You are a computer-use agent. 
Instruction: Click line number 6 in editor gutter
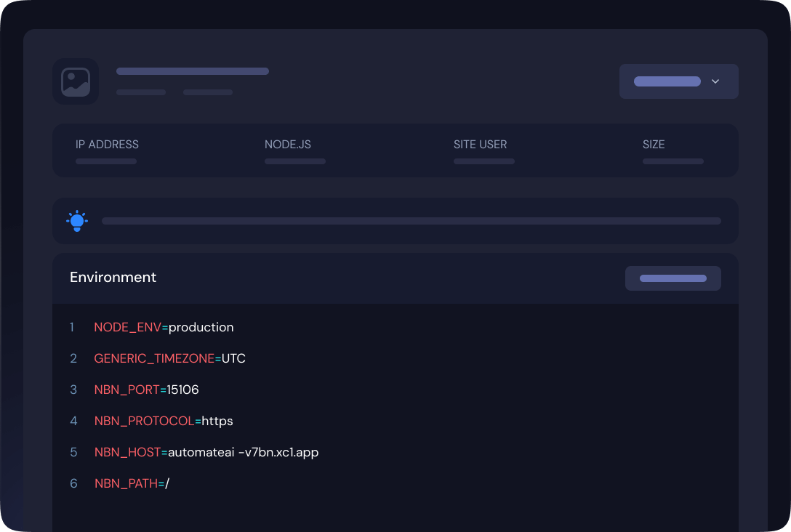73,483
